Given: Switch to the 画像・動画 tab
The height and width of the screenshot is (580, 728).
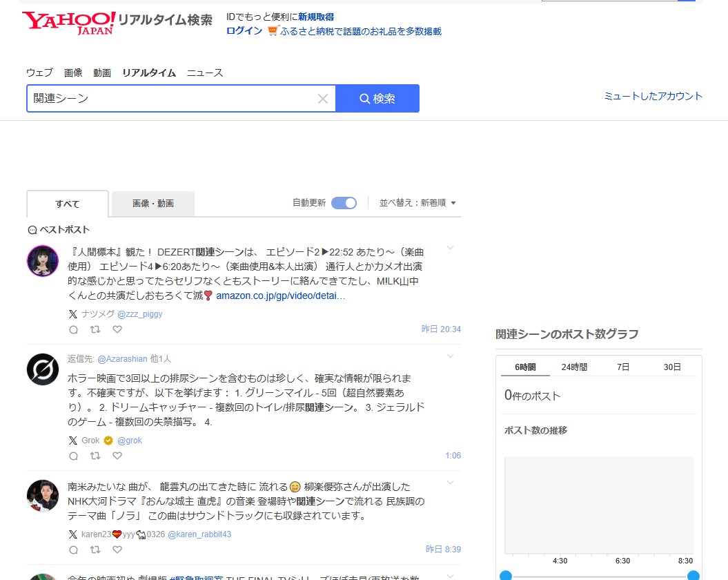Looking at the screenshot, I should 153,204.
